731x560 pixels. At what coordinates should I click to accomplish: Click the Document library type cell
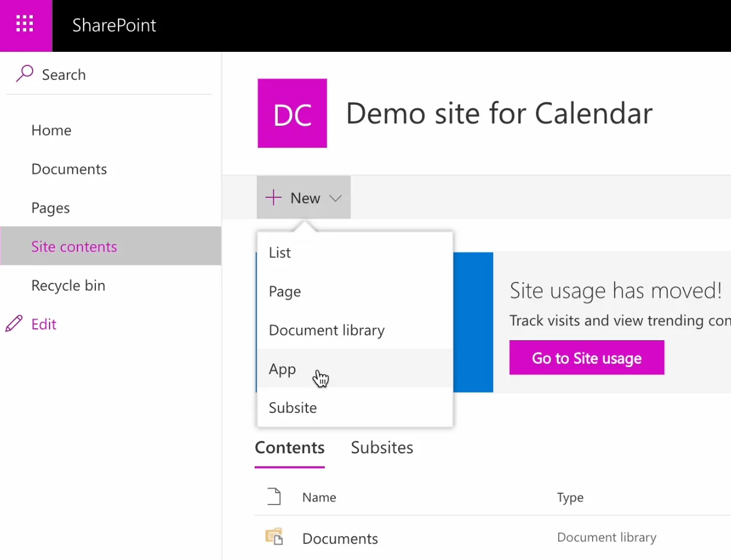click(x=606, y=537)
